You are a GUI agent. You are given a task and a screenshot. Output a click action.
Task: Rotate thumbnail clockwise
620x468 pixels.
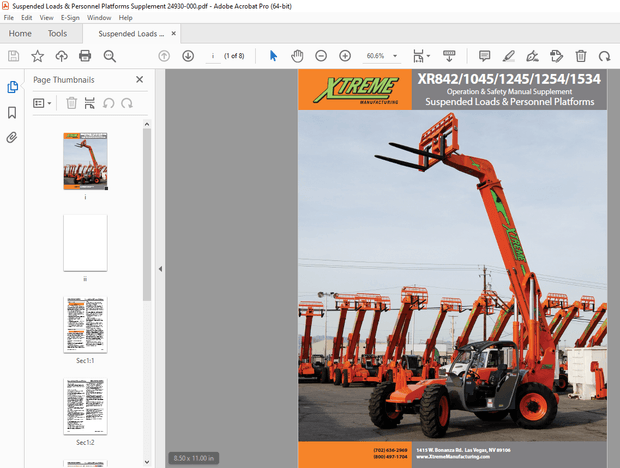tap(127, 103)
